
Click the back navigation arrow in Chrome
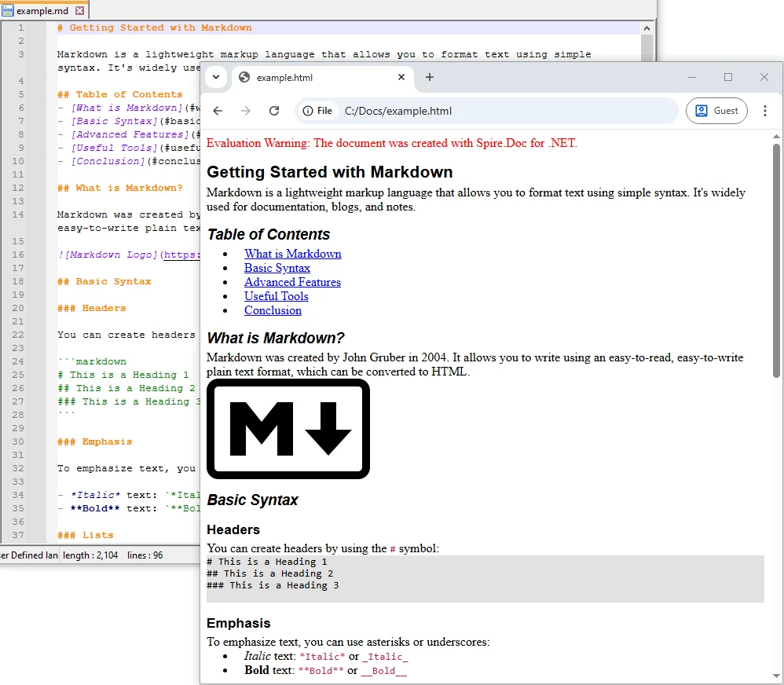point(218,111)
